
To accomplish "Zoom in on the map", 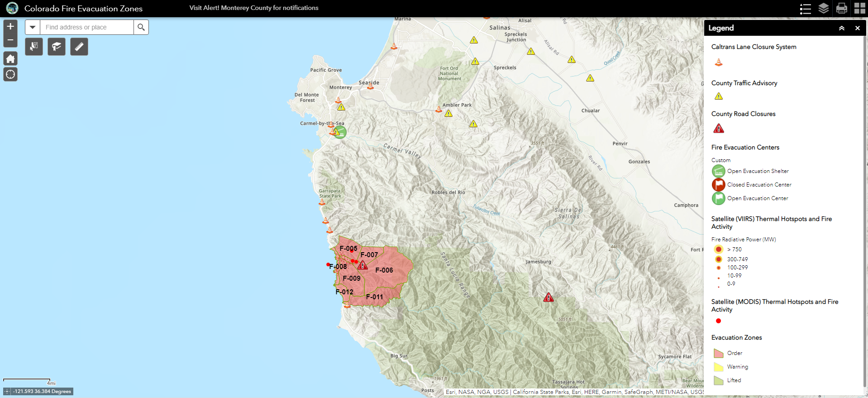I will [x=10, y=26].
